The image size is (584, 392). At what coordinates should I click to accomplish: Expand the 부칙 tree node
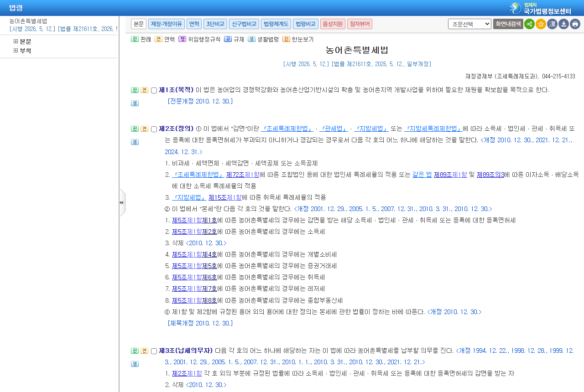pyautogui.click(x=16, y=51)
